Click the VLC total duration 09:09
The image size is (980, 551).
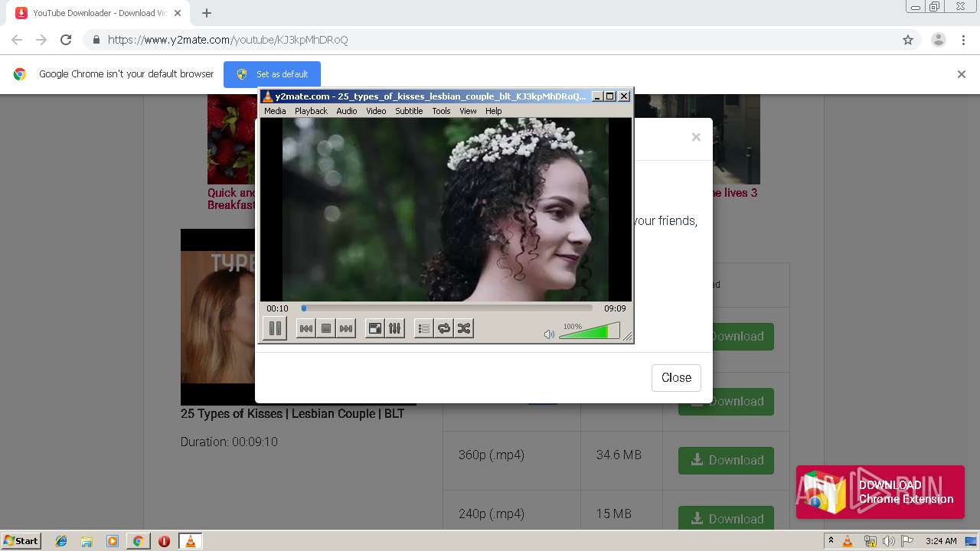(615, 308)
